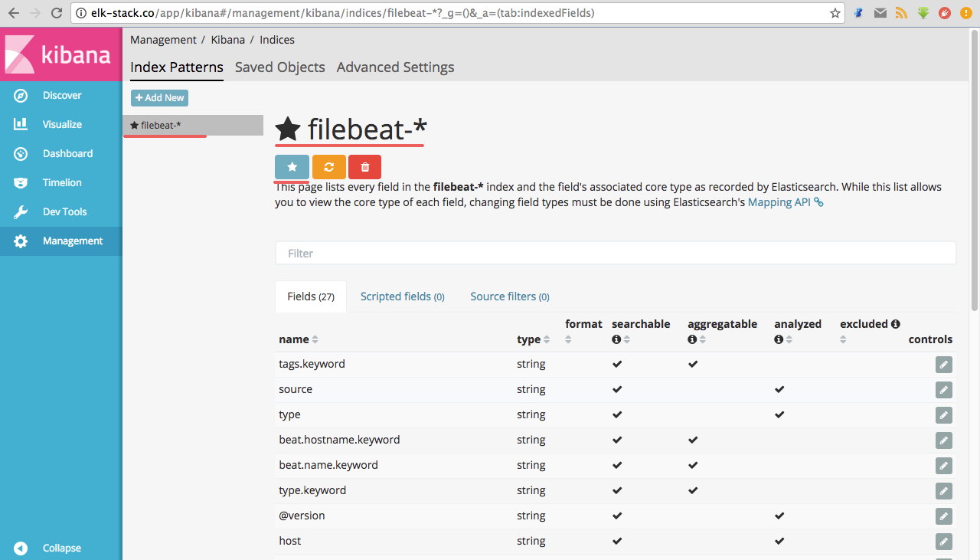Click Add New index pattern button
Viewport: 980px width, 560px height.
point(159,98)
